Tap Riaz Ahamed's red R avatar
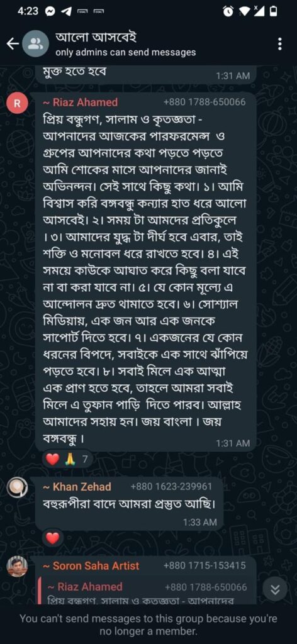Image resolution: width=297 pixels, height=644 pixels. 17,104
